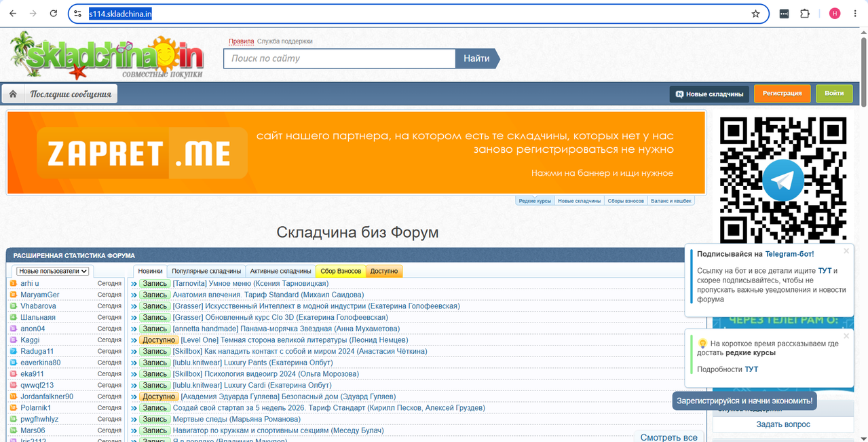This screenshot has height=442, width=868.
Task: Click the ZAPRET.ME partner banner
Action: point(356,153)
